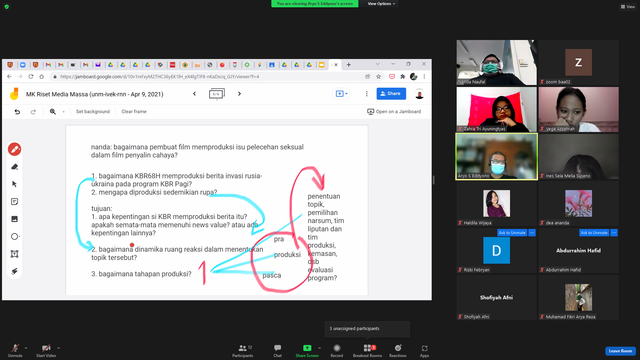Click browser back arrow
The image size is (640, 360).
click(9, 76)
